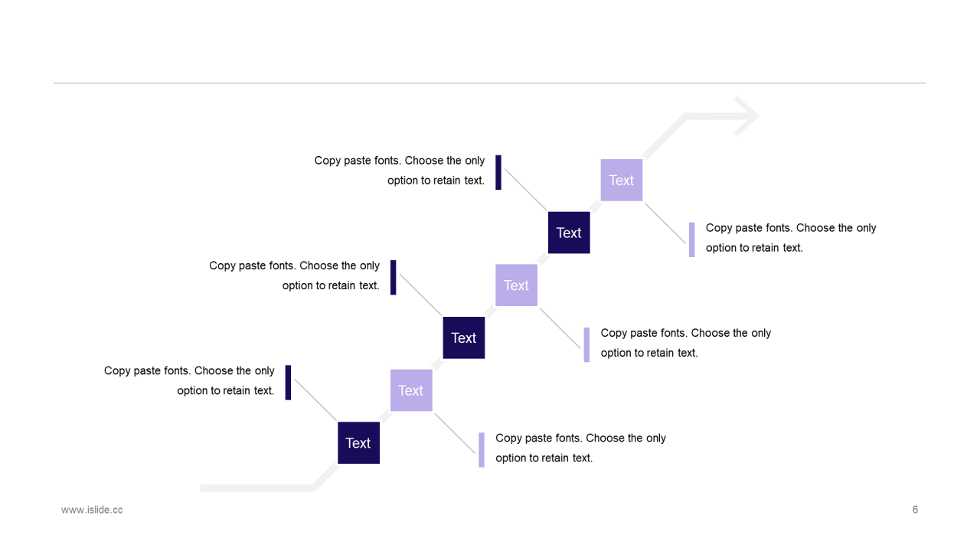Click the slide number 6
The height and width of the screenshot is (551, 980).
click(x=915, y=510)
